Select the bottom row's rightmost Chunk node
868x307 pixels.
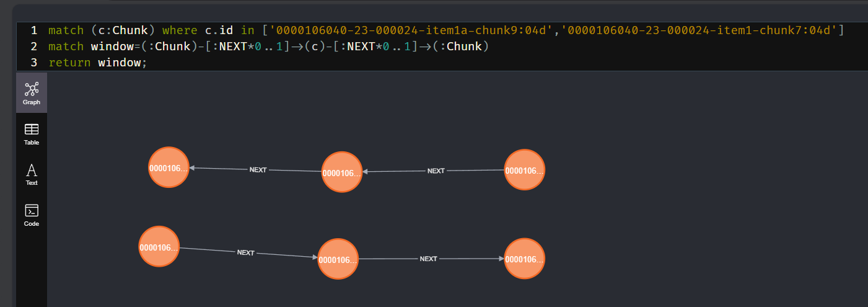coord(524,259)
